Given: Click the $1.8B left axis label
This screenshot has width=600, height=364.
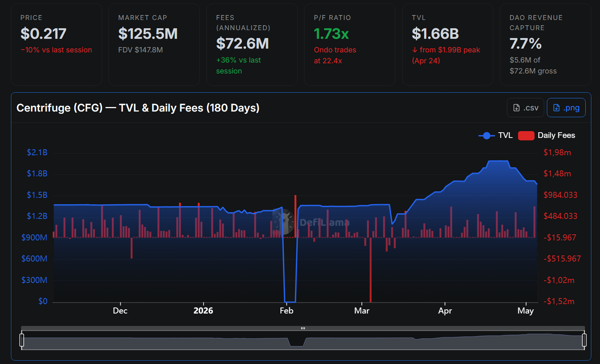Looking at the screenshot, I should click(37, 174).
